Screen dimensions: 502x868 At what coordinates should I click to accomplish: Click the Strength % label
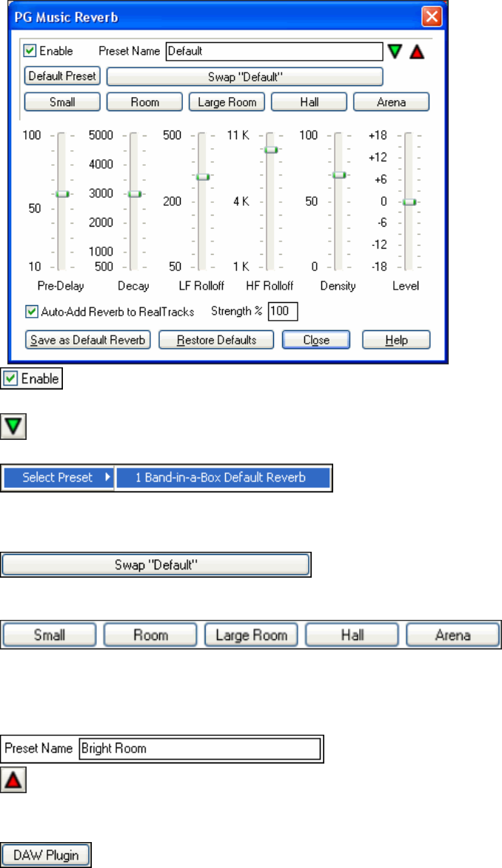click(x=236, y=311)
